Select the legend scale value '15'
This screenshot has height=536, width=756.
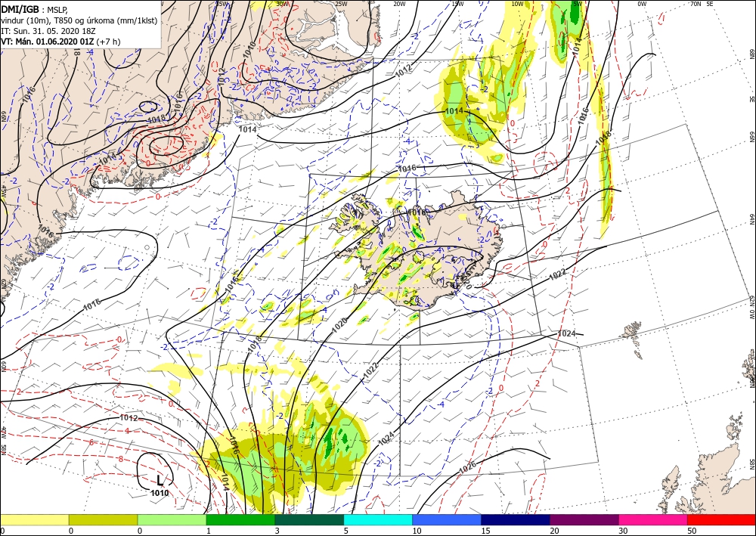(485, 531)
